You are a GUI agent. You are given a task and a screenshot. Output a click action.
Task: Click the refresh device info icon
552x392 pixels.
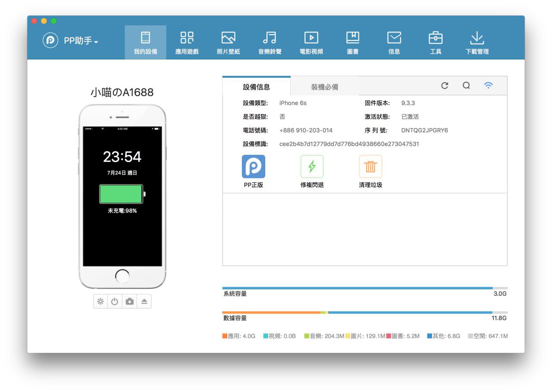click(445, 85)
